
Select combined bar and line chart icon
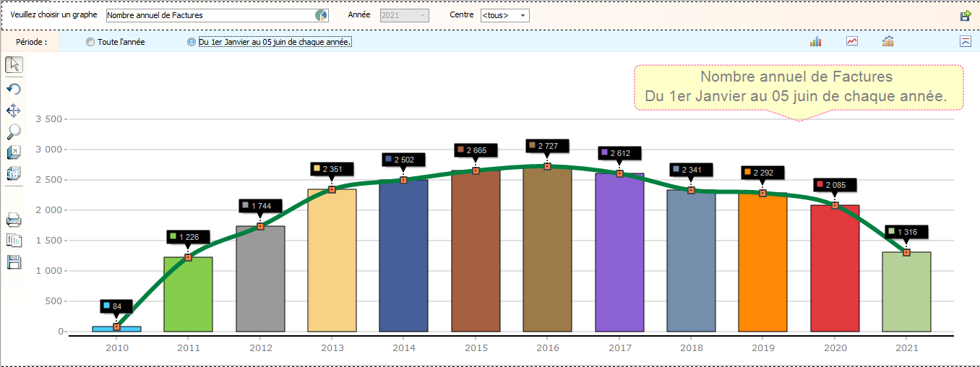(888, 42)
